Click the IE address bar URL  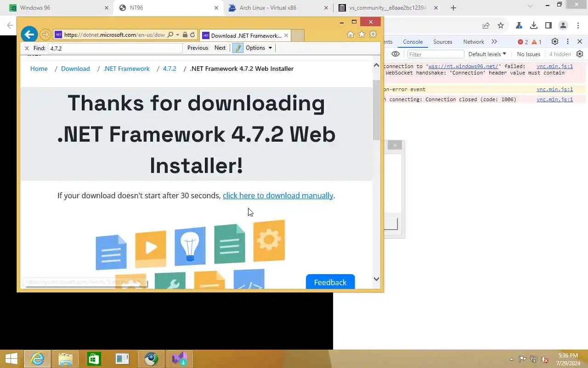(x=114, y=35)
